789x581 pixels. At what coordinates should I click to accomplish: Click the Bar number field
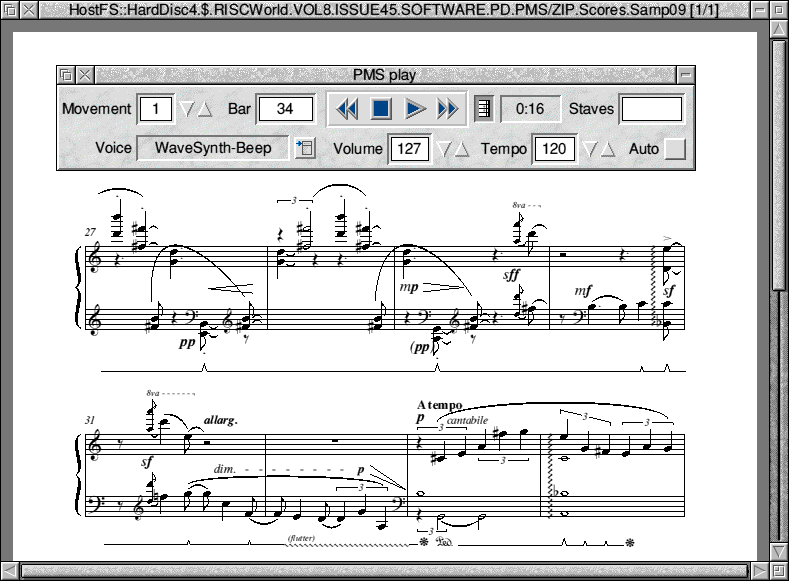[285, 109]
